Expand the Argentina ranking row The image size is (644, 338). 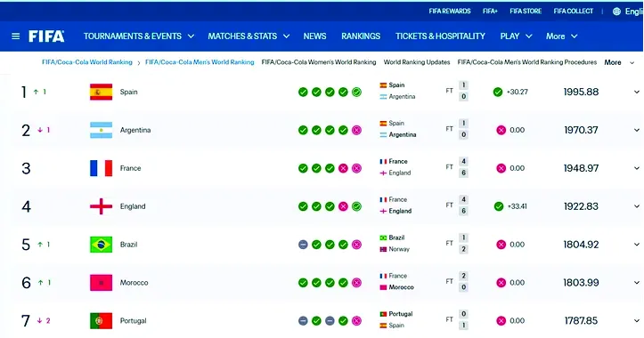(x=636, y=130)
